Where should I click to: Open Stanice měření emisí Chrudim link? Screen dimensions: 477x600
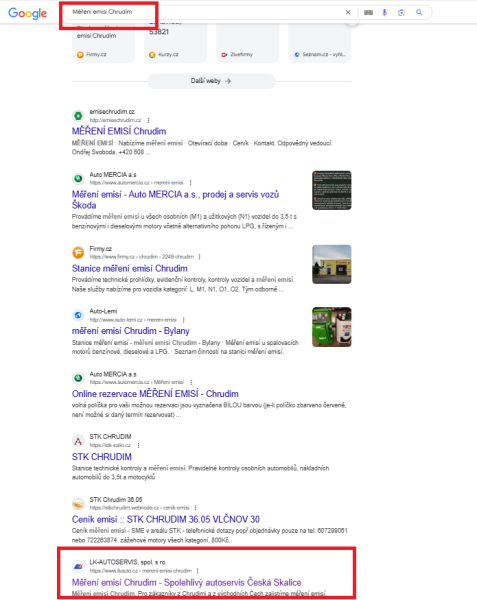130,269
